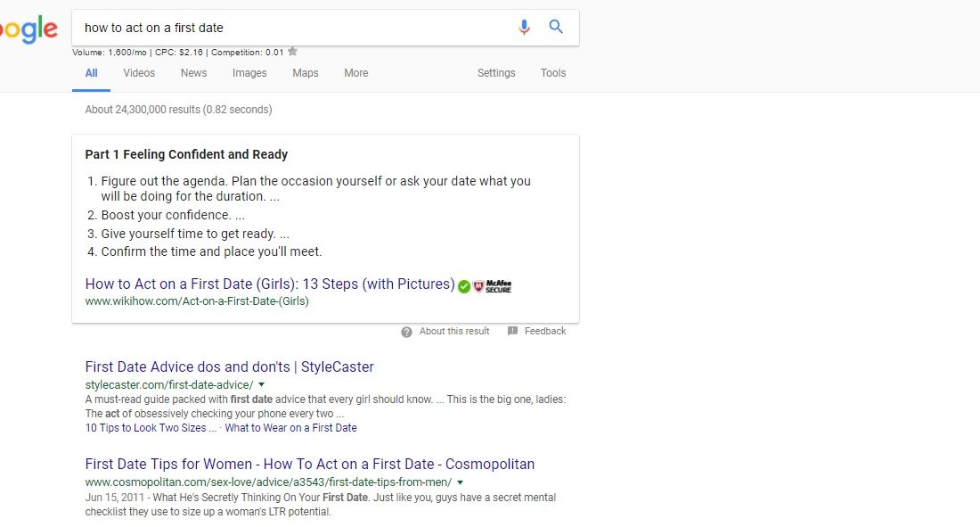The height and width of the screenshot is (527, 980).
Task: Switch to the Images tab
Action: click(x=249, y=73)
